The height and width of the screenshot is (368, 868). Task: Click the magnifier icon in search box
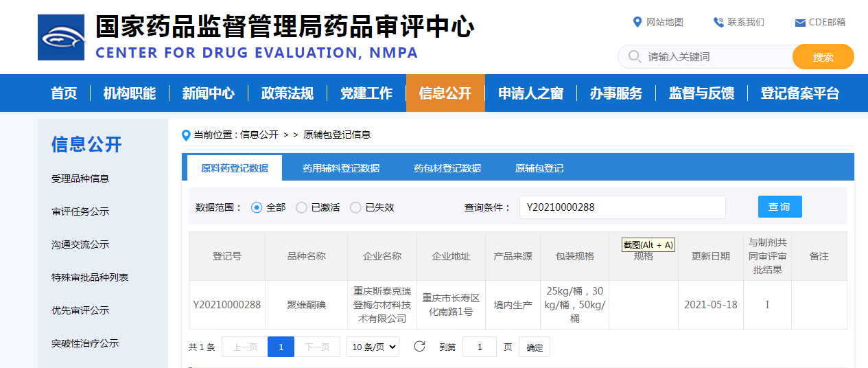click(635, 56)
